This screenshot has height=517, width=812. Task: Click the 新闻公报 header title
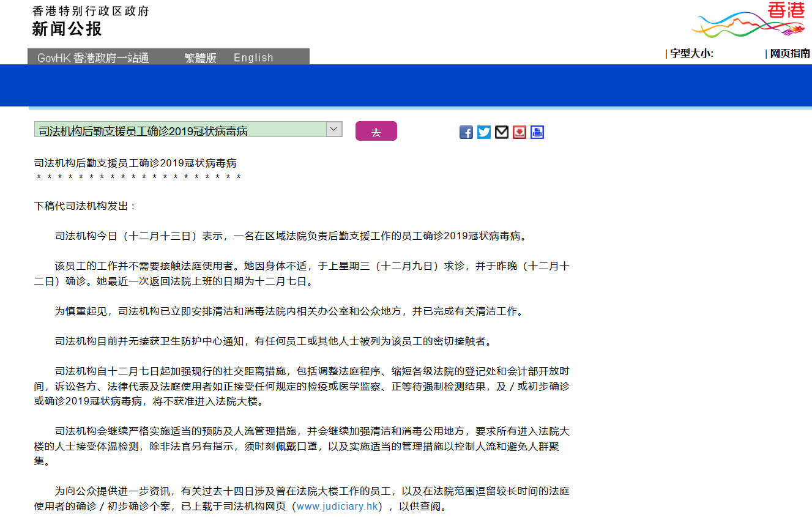(x=67, y=29)
